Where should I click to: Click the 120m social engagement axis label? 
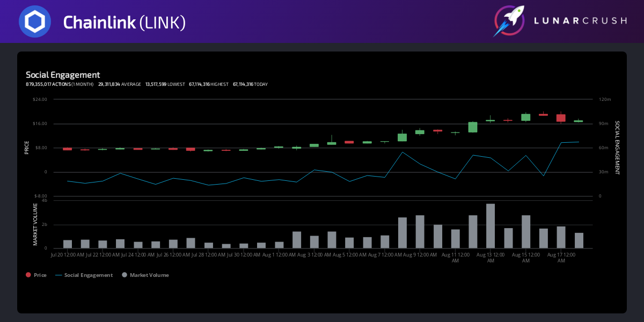coord(605,99)
